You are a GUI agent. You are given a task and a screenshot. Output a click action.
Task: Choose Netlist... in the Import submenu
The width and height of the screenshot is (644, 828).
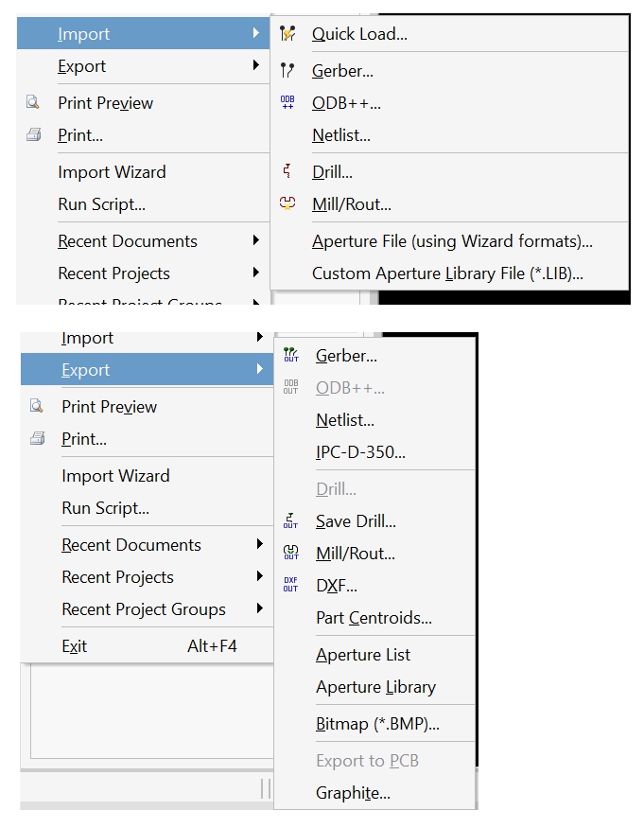pyautogui.click(x=341, y=135)
